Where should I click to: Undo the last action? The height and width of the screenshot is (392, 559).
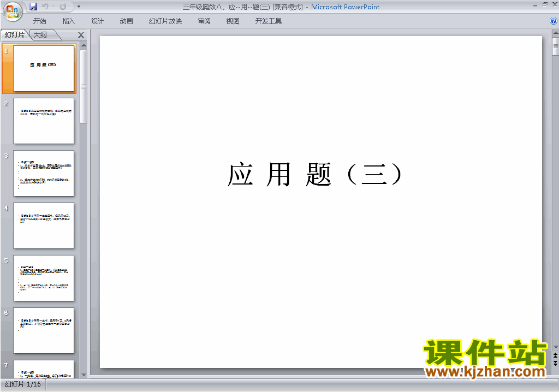45,7
